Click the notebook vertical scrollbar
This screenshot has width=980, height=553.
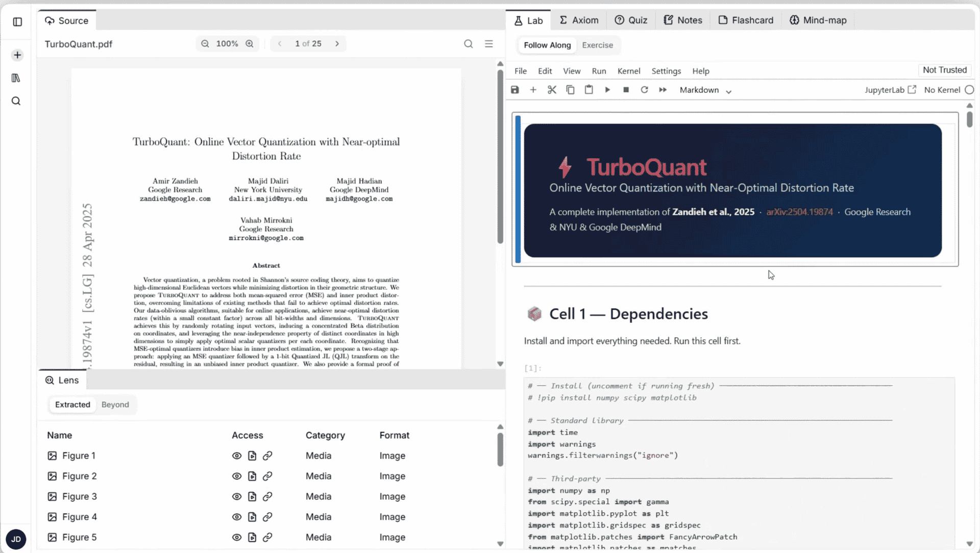[x=969, y=119]
